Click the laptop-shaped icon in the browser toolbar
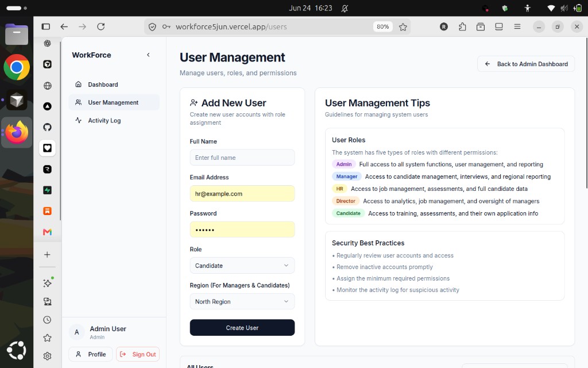588x368 pixels. point(499,26)
